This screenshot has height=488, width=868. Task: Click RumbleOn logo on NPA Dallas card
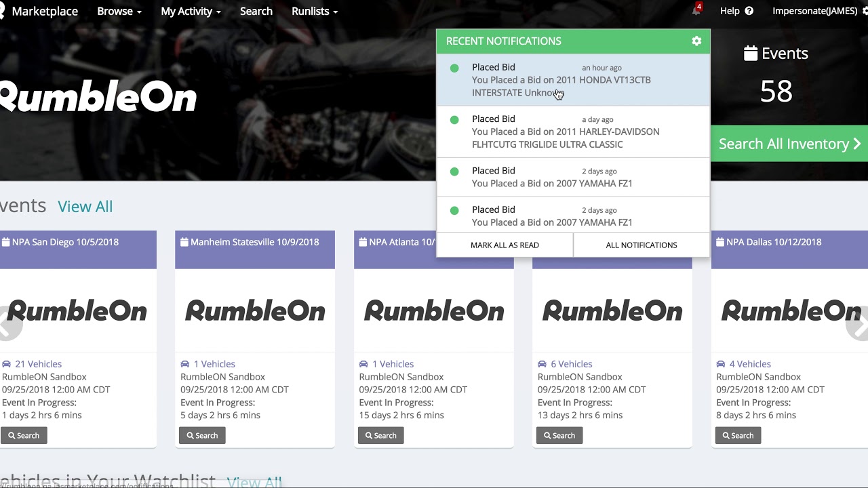791,311
